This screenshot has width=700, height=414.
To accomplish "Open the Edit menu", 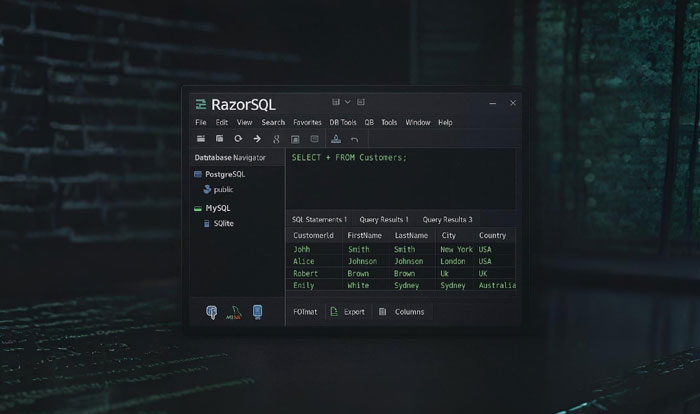I will (x=222, y=122).
